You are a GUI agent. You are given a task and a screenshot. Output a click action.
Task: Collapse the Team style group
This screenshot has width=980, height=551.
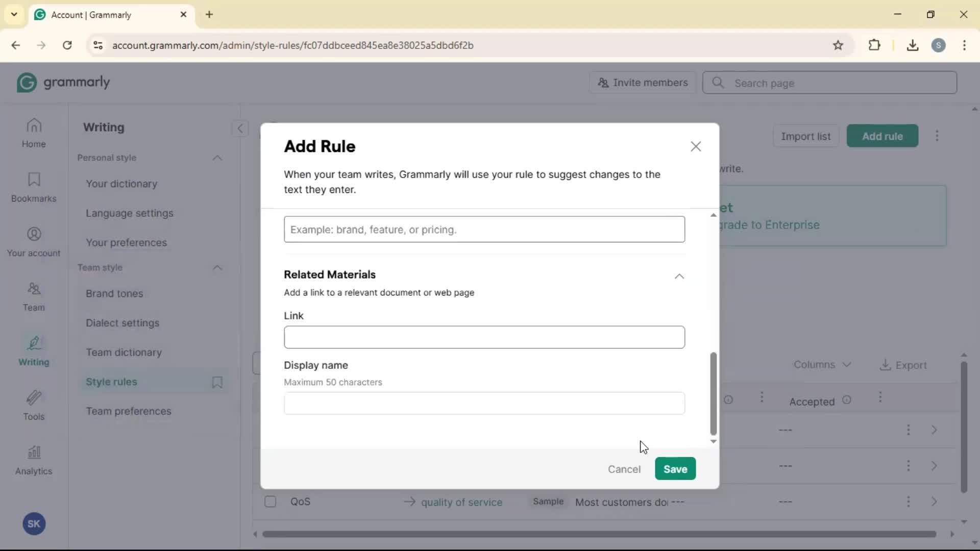tap(217, 267)
